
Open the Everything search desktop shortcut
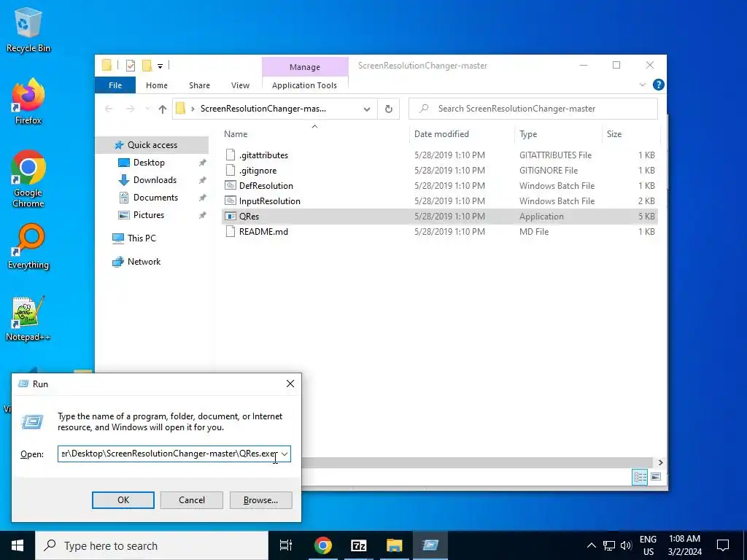pyautogui.click(x=28, y=246)
